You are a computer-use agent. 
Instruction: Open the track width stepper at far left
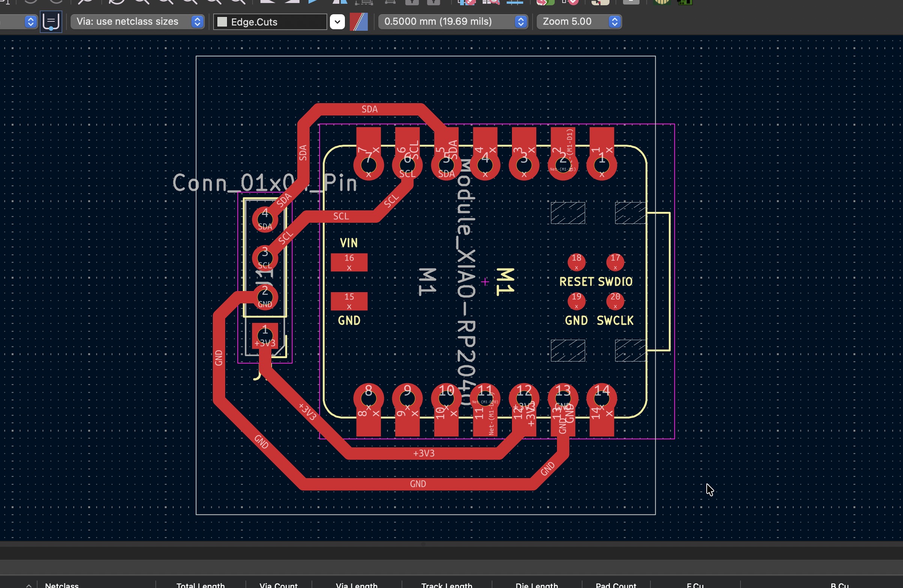coord(30,22)
